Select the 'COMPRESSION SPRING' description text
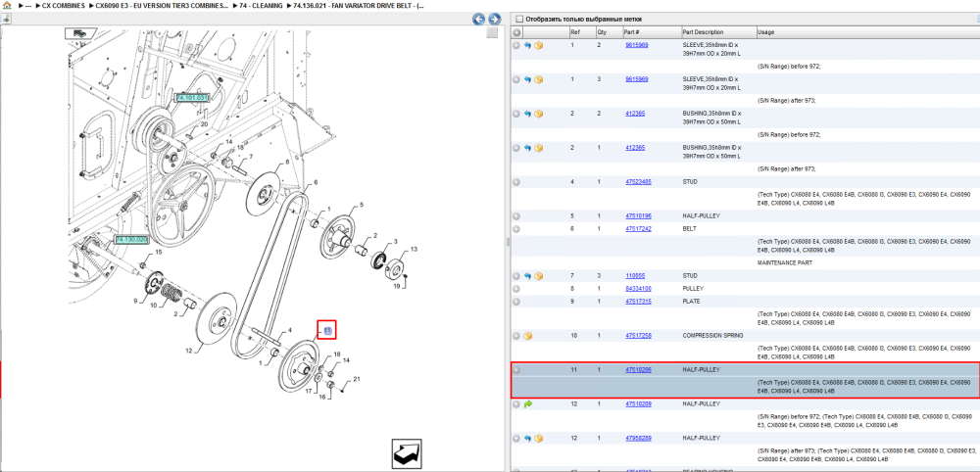Viewport: 980px width, 472px height. tap(712, 336)
